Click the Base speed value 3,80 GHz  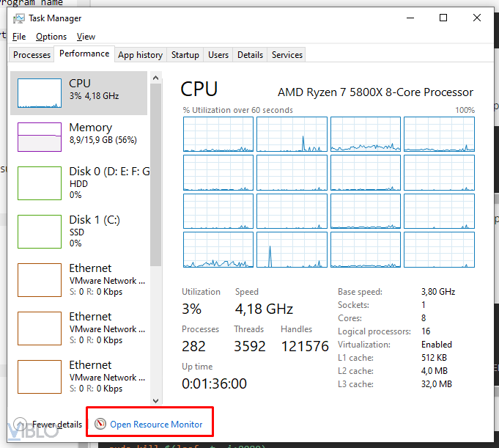click(438, 292)
